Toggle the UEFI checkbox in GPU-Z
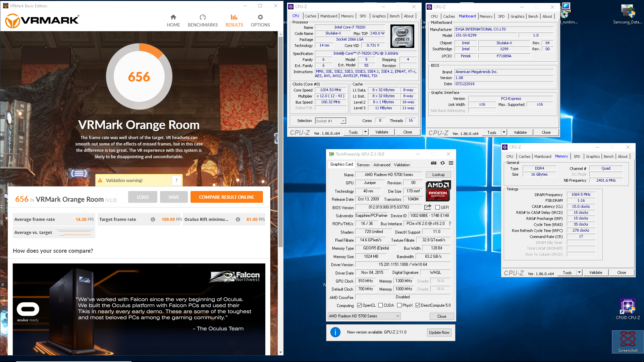The width and height of the screenshot is (644, 362). 437,207
